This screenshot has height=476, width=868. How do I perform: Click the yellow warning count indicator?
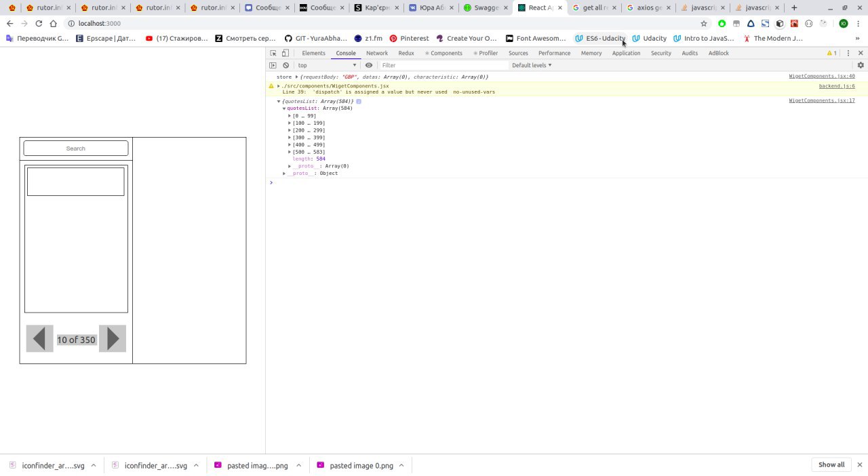pos(831,53)
